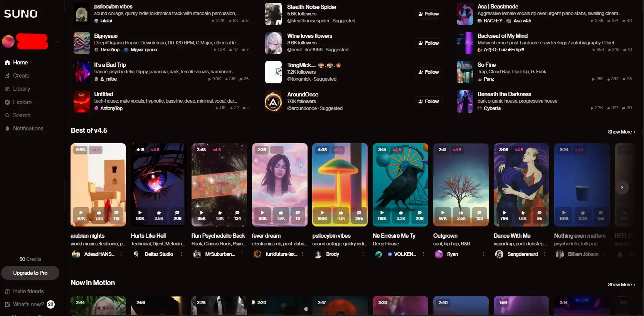Click the SUNO logo
644x316 pixels.
tap(21, 14)
